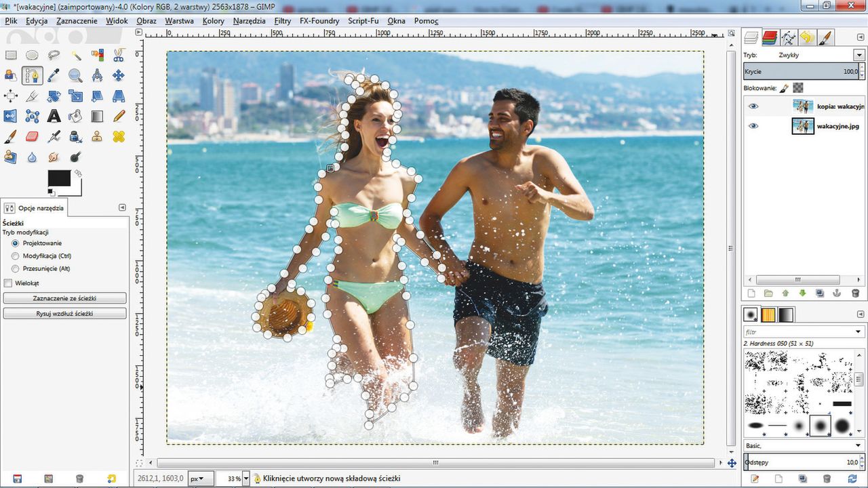Viewport: 868px width, 488px height.
Task: Select the Rectangle Select tool
Action: 11,55
